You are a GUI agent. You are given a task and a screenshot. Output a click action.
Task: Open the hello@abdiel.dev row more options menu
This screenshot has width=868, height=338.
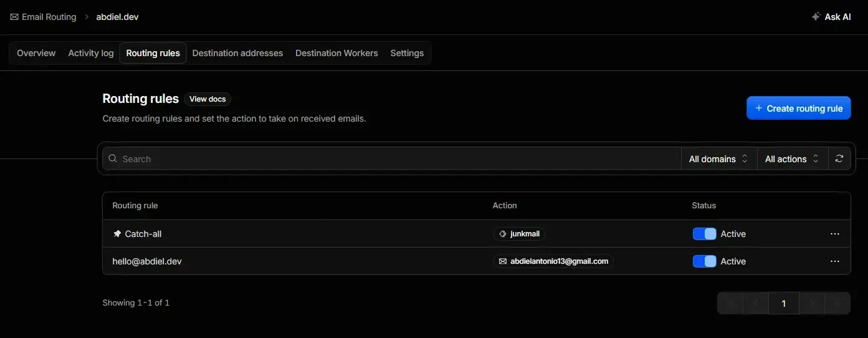[835, 261]
